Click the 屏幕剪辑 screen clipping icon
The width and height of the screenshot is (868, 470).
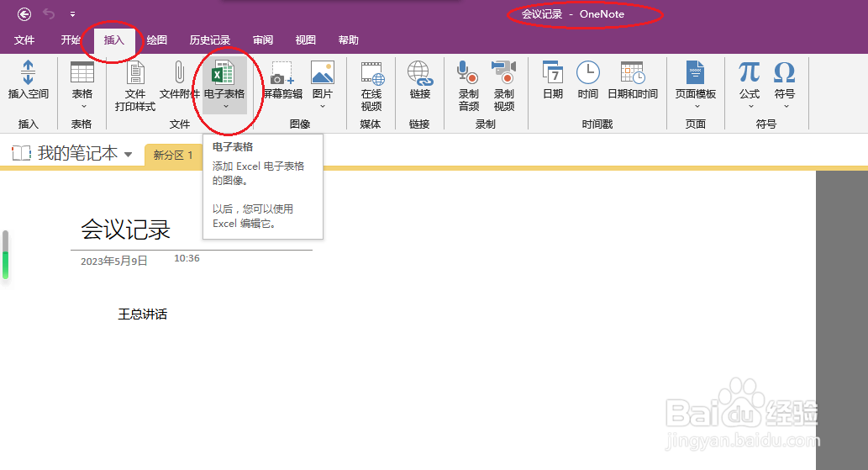click(282, 73)
